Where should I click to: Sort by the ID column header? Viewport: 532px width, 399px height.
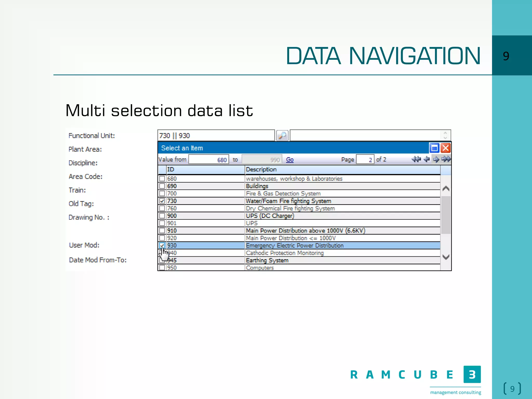point(205,170)
